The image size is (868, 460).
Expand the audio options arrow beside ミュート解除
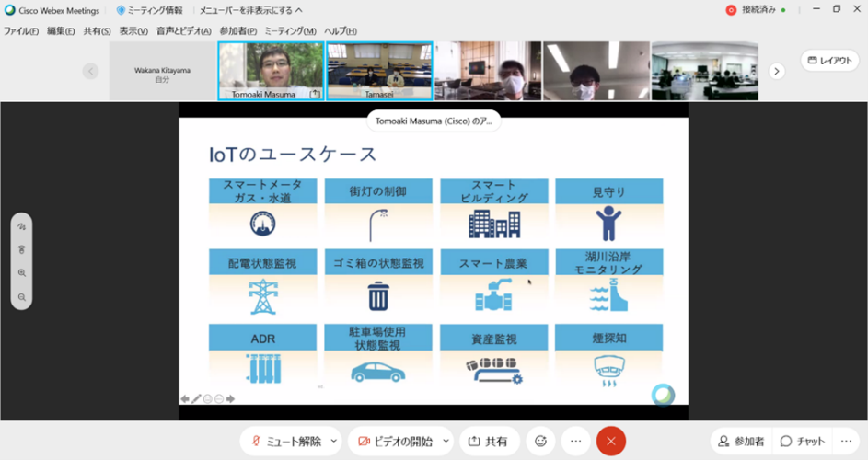[x=334, y=442]
